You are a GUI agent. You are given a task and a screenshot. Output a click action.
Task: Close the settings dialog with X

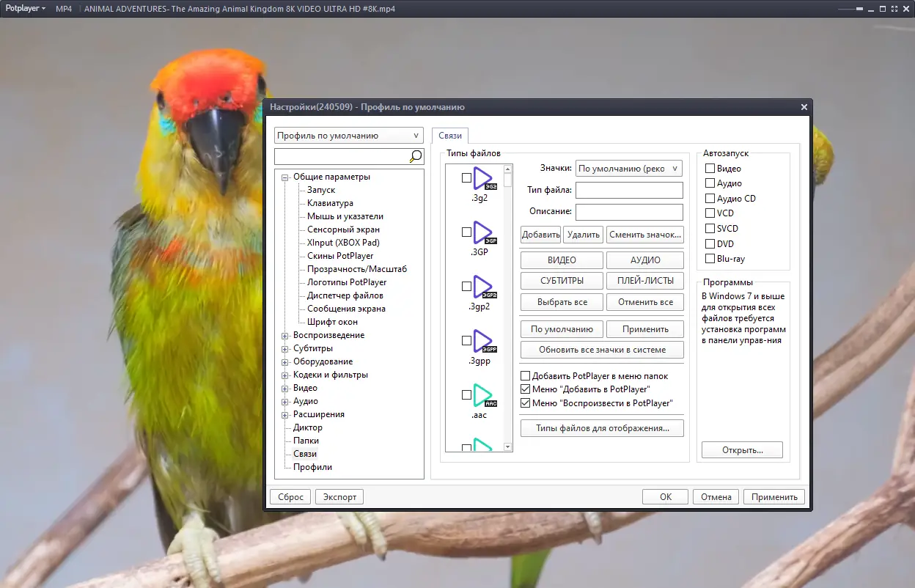coord(804,107)
